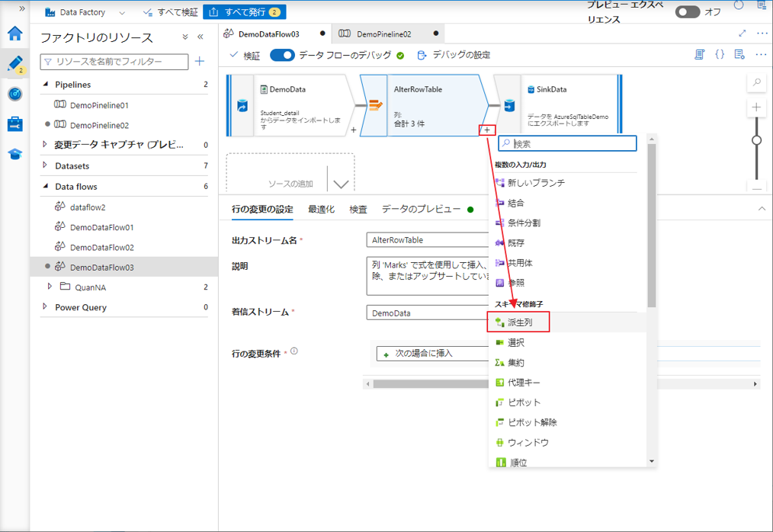This screenshot has height=532, width=773.
Task: Maximize the canvas with expand arrows icon
Action: pos(743,33)
